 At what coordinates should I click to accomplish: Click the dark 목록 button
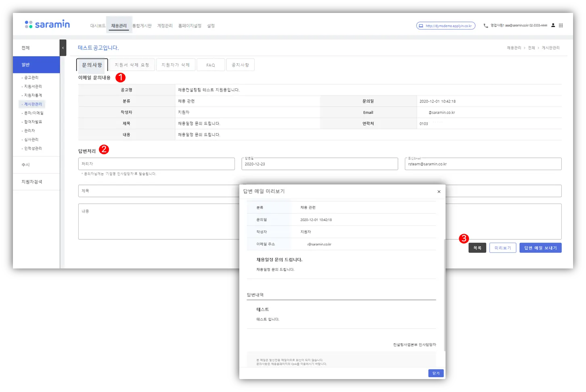[477, 248]
